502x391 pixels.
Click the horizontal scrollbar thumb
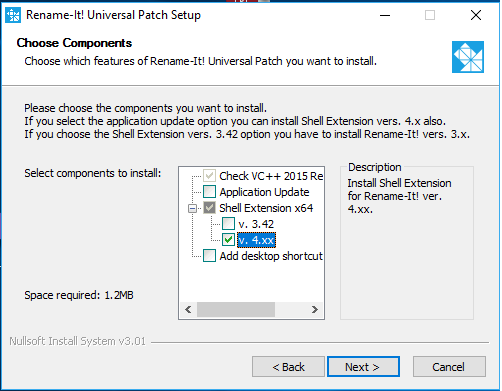(x=236, y=309)
